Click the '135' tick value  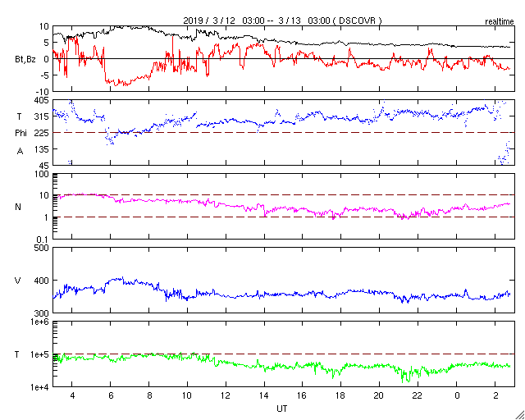tap(42, 149)
